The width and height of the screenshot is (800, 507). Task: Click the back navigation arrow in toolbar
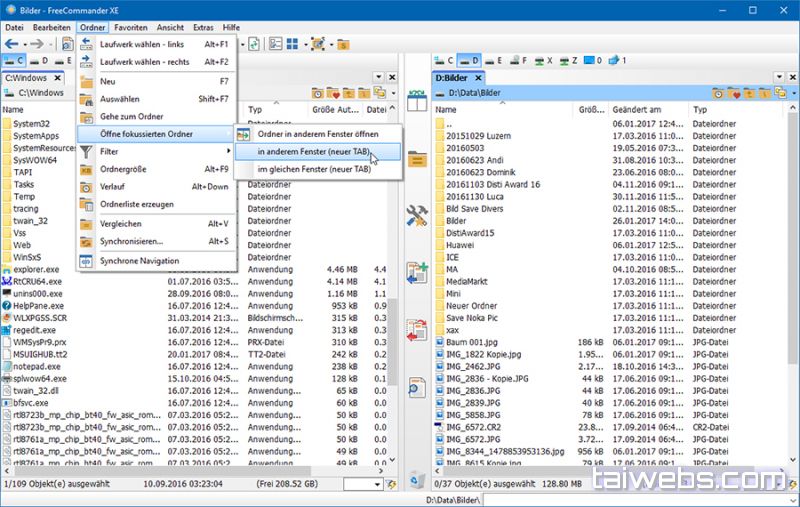point(13,44)
